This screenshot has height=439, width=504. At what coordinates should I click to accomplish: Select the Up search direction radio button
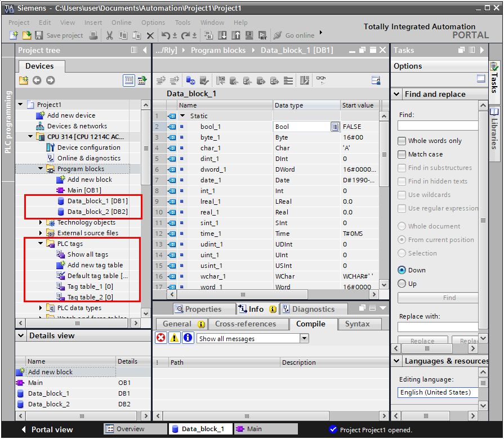click(x=402, y=284)
